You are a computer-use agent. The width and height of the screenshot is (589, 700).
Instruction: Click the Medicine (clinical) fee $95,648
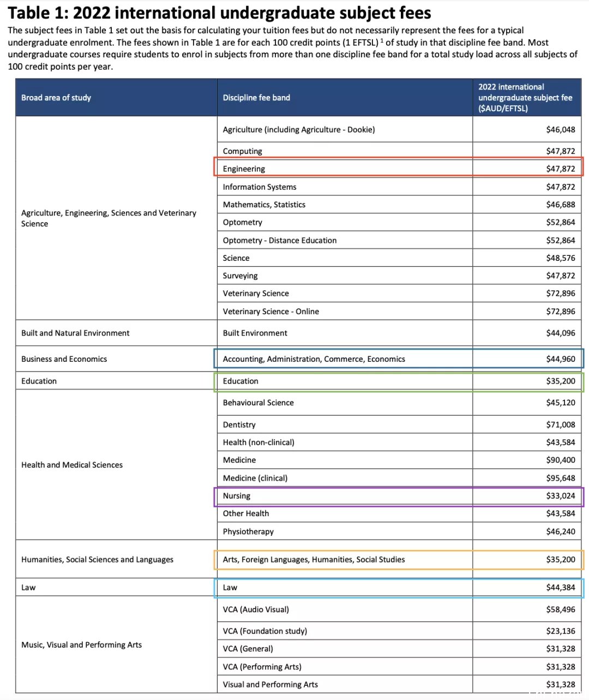[561, 478]
